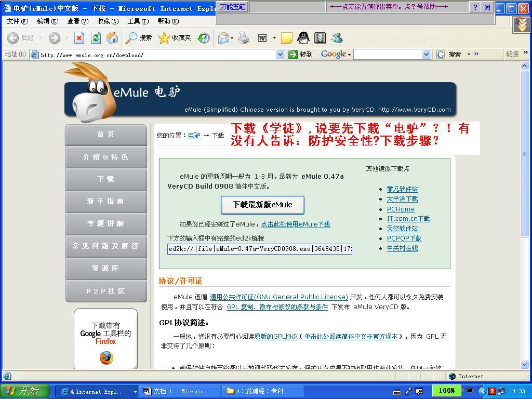Screen dimensions: 532x399
Task: Expand the address bar URL dropdown
Action: coord(280,54)
